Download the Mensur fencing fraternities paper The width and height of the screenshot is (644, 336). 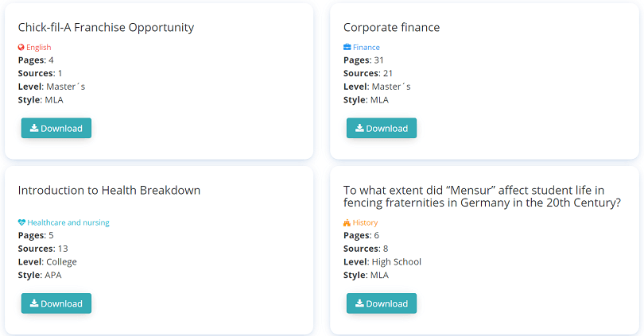click(382, 303)
